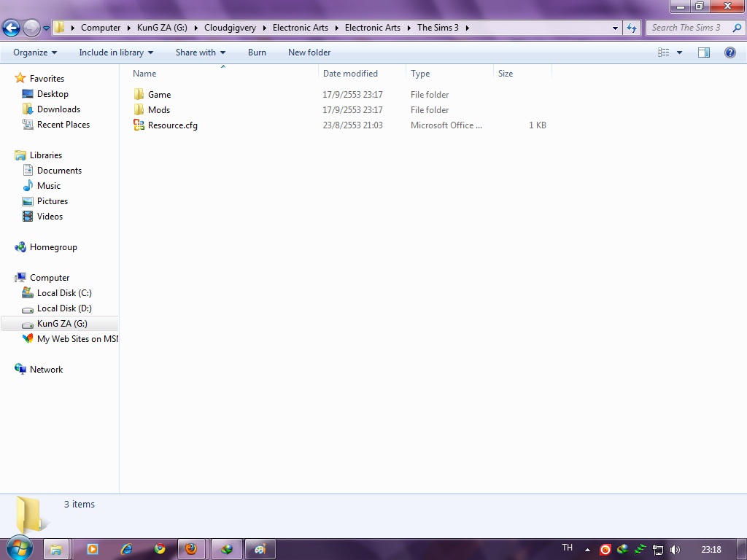Sort by Type column header
The width and height of the screenshot is (747, 560).
[420, 74]
